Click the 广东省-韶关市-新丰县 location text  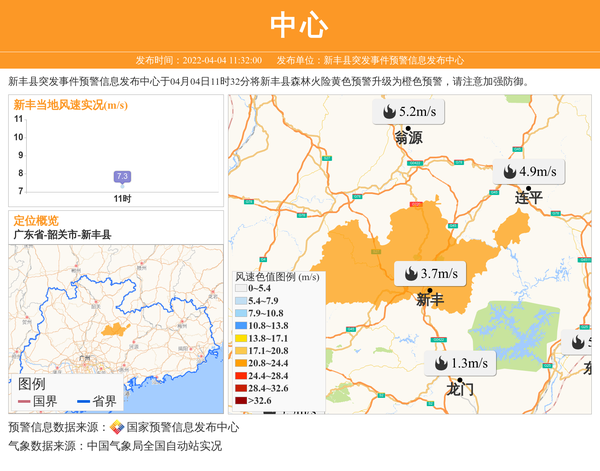click(62, 234)
